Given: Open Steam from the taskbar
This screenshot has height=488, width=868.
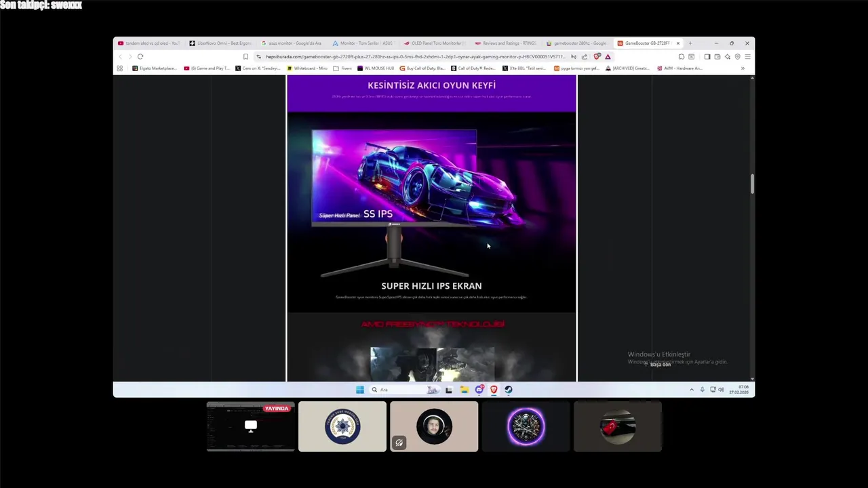Looking at the screenshot, I should click(509, 390).
